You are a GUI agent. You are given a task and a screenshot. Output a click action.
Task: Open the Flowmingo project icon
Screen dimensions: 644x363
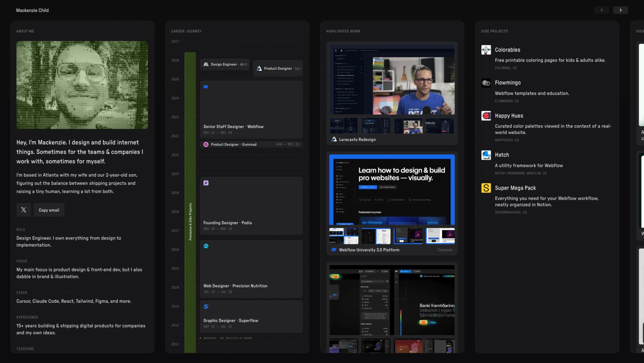[486, 83]
